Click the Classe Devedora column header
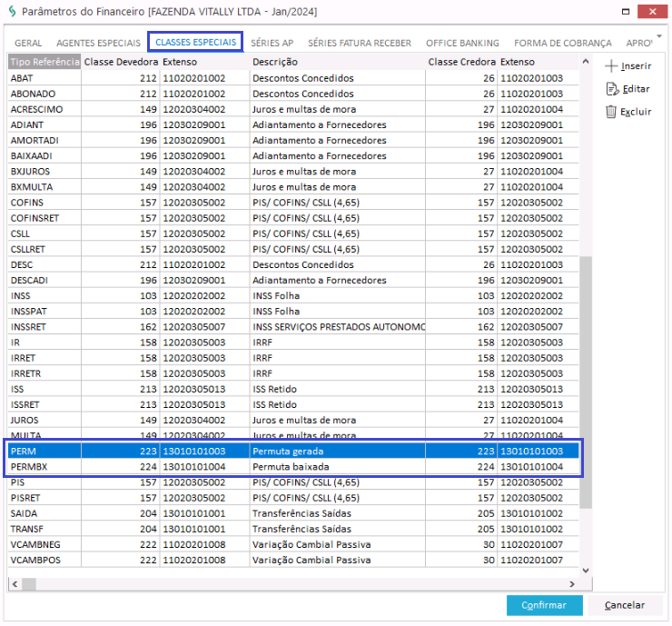The image size is (672, 626). point(120,63)
